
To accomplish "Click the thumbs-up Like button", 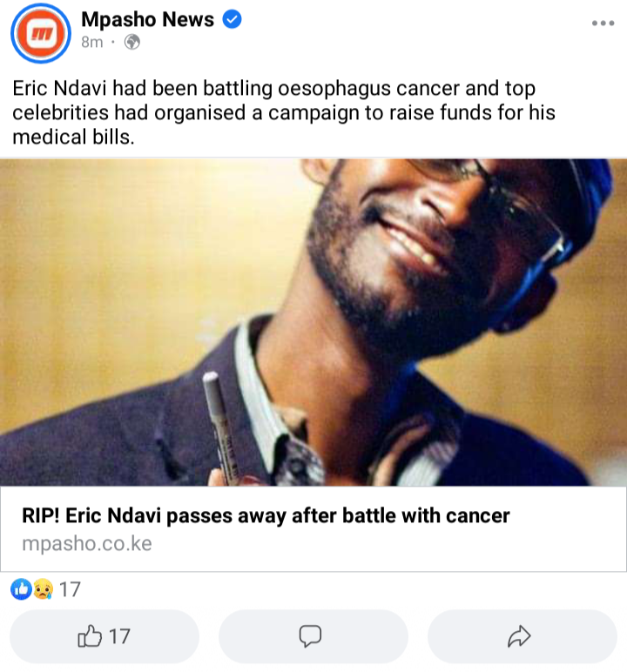I will coord(104,636).
